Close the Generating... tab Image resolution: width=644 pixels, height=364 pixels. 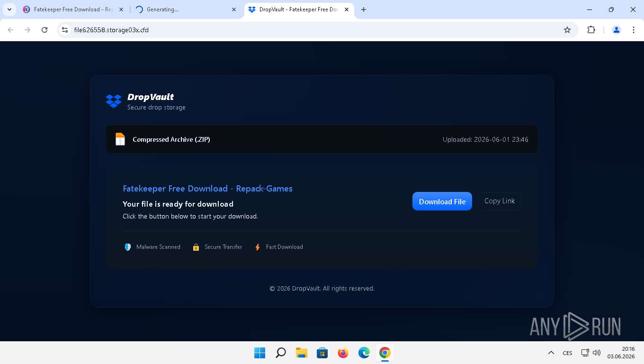234,9
